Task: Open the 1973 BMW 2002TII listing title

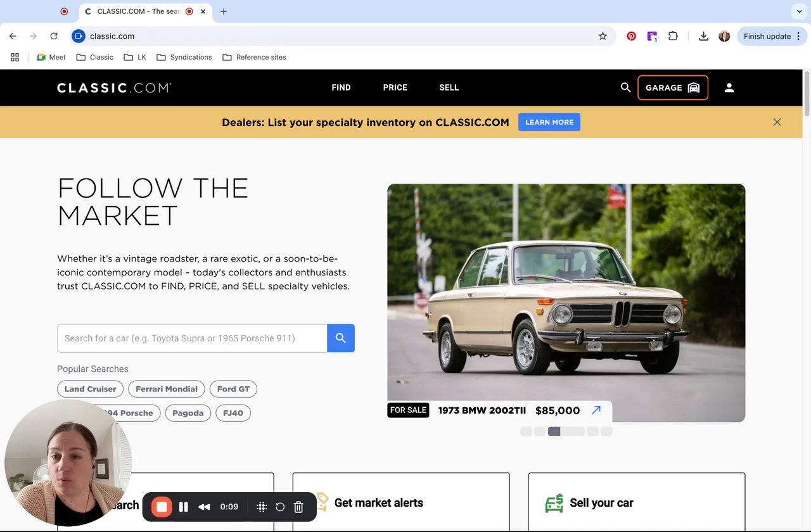Action: pos(482,410)
